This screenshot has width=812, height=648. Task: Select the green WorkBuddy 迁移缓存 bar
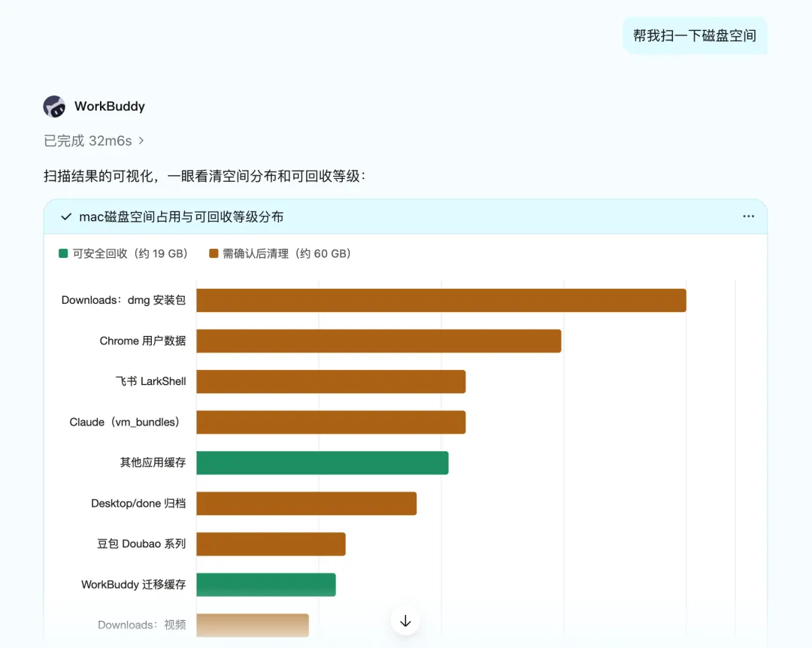pos(266,584)
